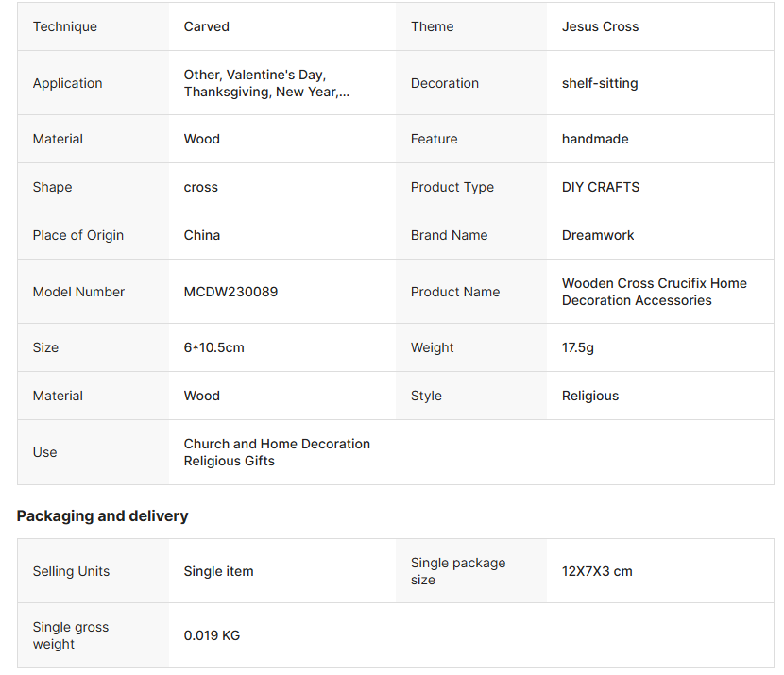Click the 6*10.5cm size value
Image resolution: width=784 pixels, height=675 pixels.
tap(213, 347)
